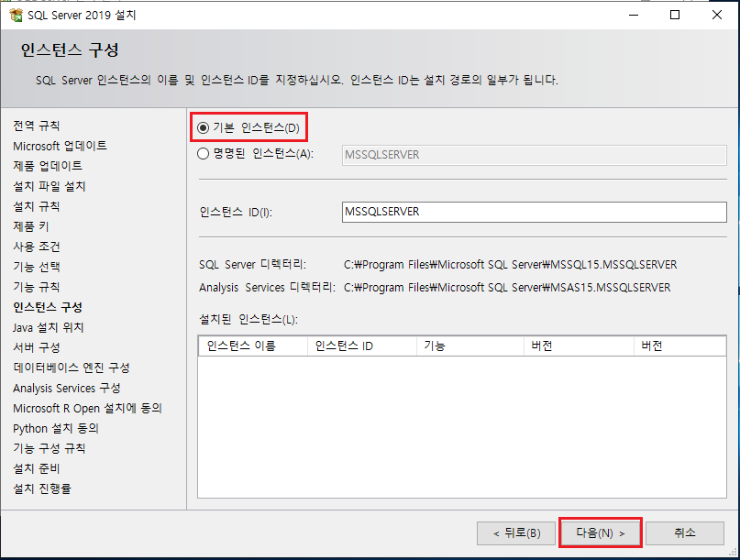
Task: Click the Analysis Services 디렉터리 path text
Action: point(507,287)
